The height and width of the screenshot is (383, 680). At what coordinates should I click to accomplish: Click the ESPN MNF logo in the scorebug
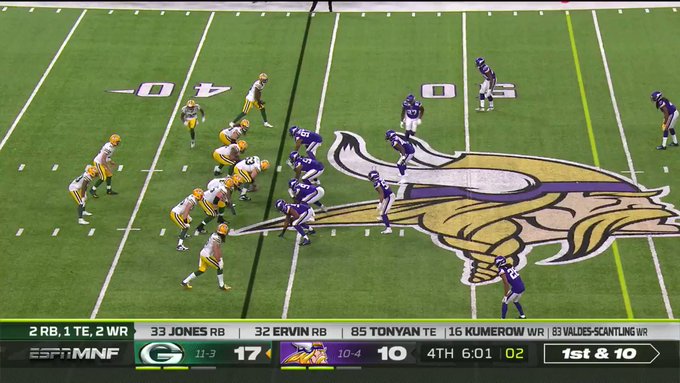tap(74, 354)
